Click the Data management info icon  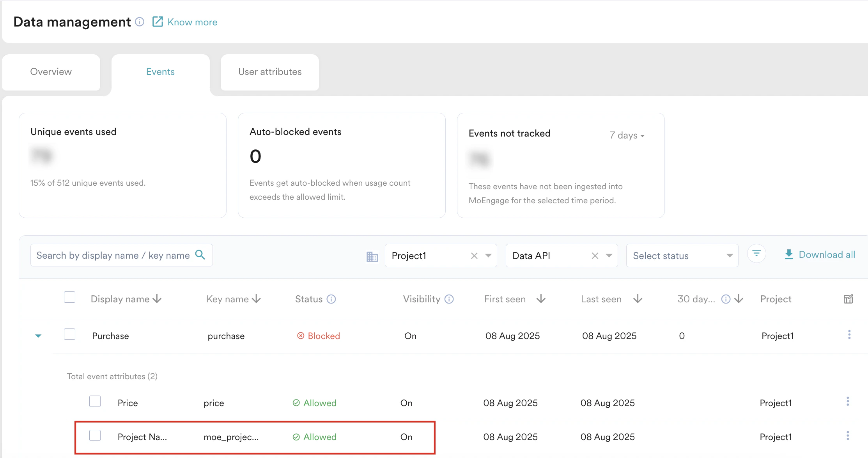[x=140, y=22]
